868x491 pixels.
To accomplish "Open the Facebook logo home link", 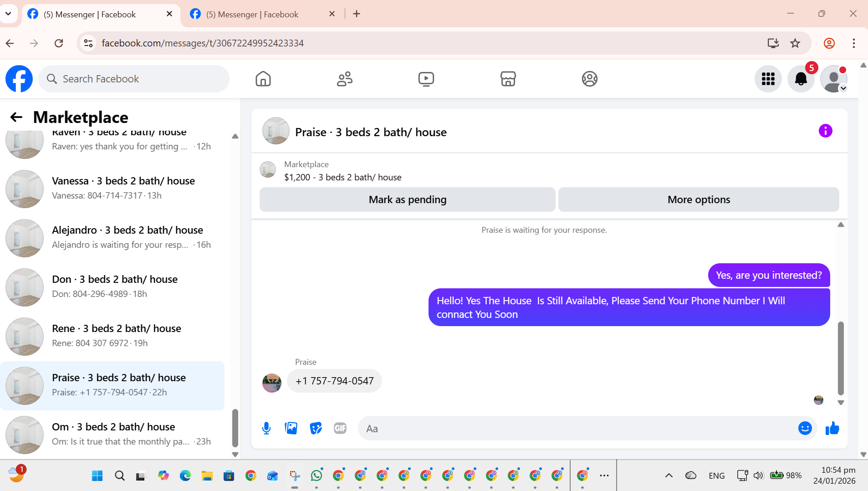I will click(x=19, y=79).
